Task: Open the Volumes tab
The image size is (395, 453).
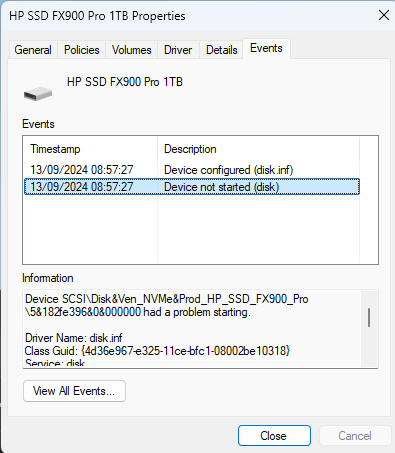Action: [x=132, y=50]
